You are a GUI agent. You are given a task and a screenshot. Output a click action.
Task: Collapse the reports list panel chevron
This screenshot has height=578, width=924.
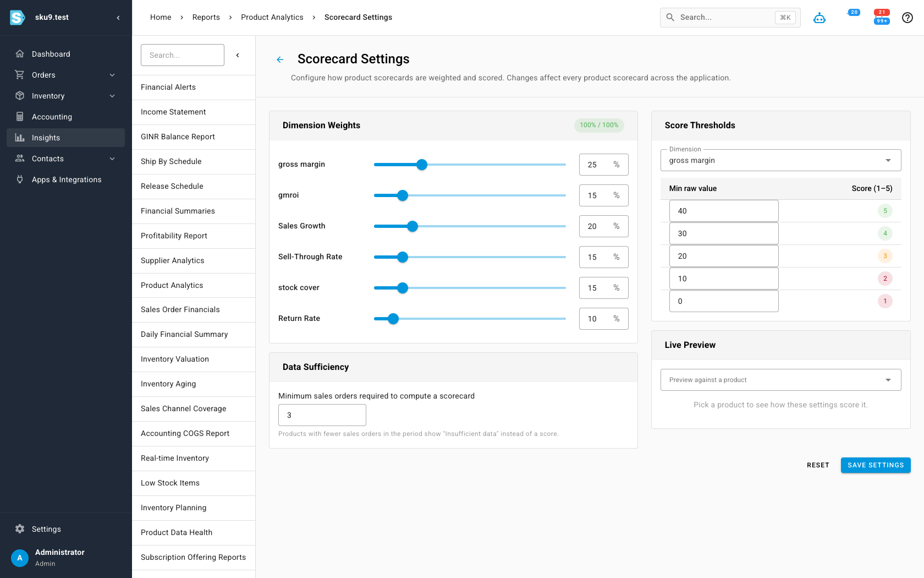tap(238, 55)
